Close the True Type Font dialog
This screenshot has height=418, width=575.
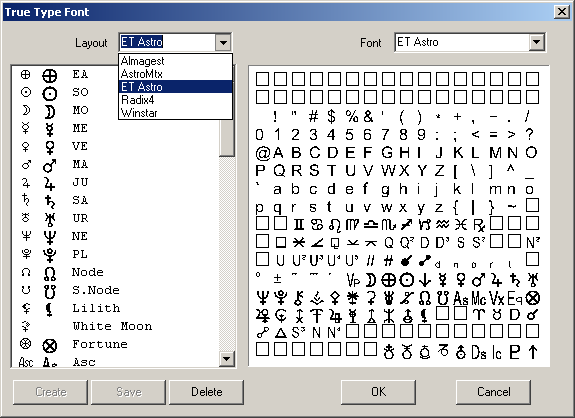click(x=562, y=12)
